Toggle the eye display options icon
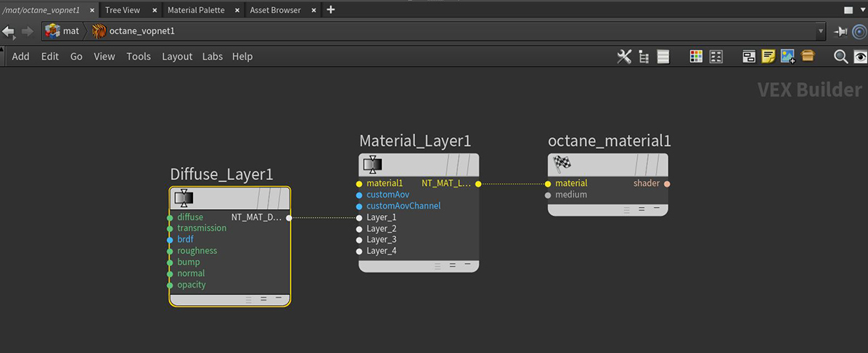This screenshot has height=353, width=868. 860,57
